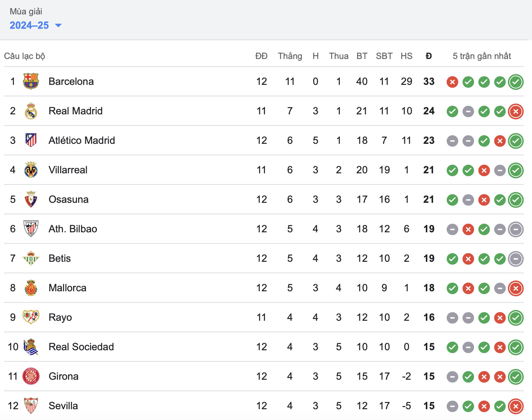Click the Villarreal club crest
Screen dimensions: 532x420
click(31, 170)
